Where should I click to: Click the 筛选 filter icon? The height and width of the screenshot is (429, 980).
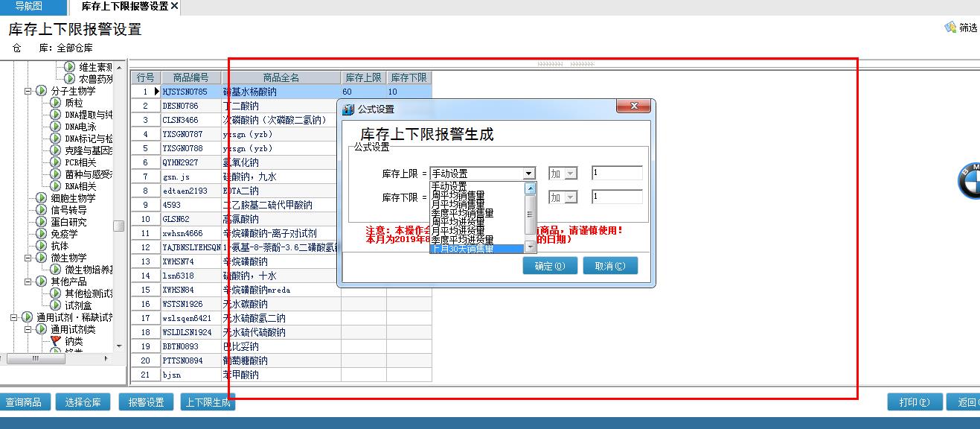coord(950,28)
